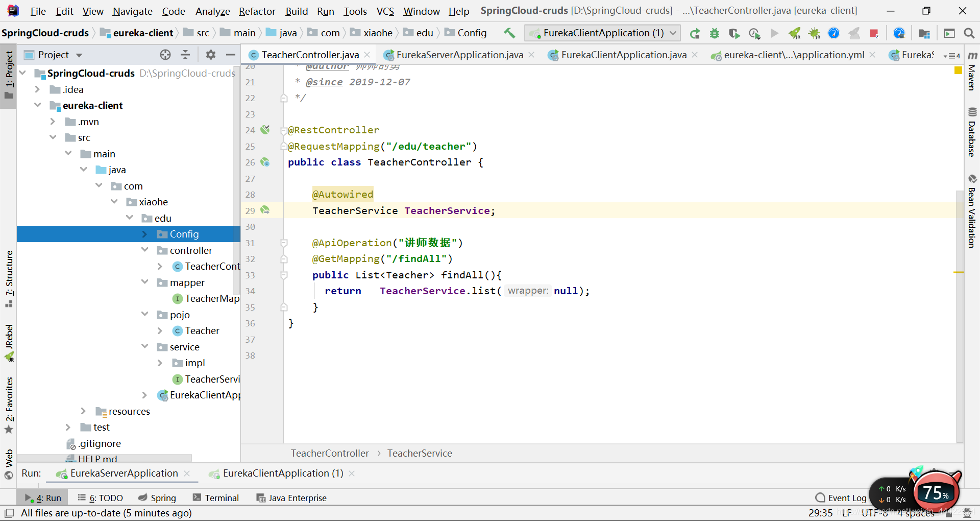
Task: Hide the Project panel with minus icon
Action: [231, 55]
